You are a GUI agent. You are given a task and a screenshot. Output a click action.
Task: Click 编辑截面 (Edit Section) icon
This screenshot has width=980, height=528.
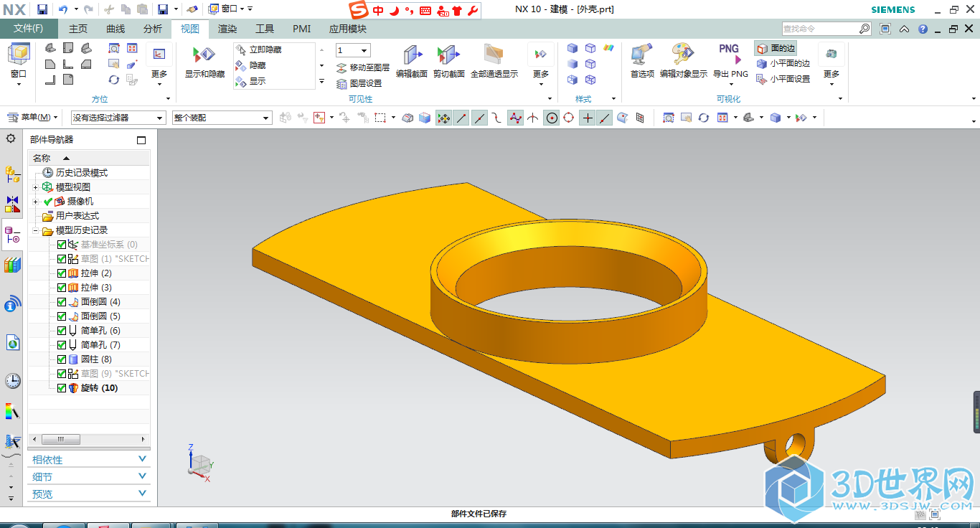tap(412, 55)
